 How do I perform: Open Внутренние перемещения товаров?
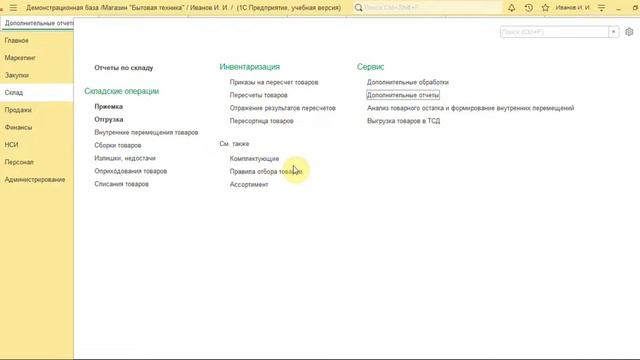click(x=146, y=133)
